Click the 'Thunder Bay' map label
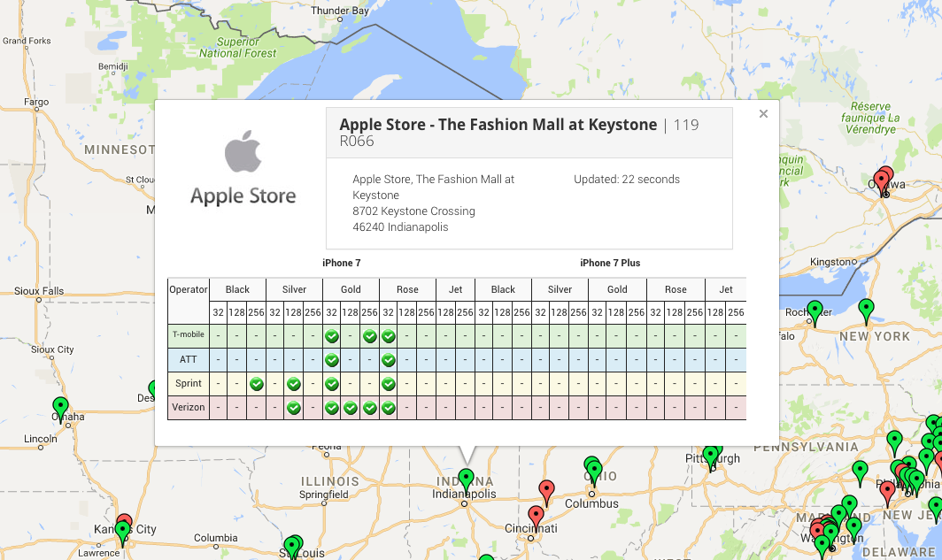Image resolution: width=942 pixels, height=560 pixels. pos(340,11)
